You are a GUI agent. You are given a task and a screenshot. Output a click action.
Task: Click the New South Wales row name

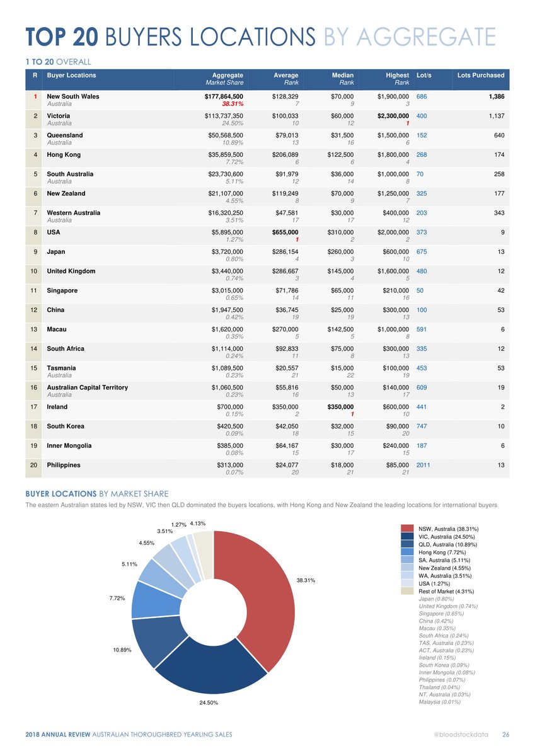tap(73, 97)
